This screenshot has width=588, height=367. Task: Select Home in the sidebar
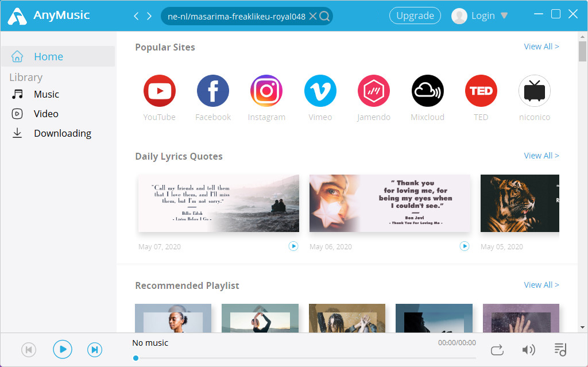tap(58, 56)
